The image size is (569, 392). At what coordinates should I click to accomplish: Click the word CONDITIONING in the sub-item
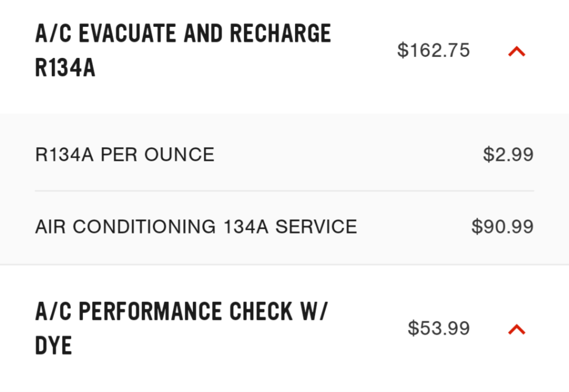(144, 227)
